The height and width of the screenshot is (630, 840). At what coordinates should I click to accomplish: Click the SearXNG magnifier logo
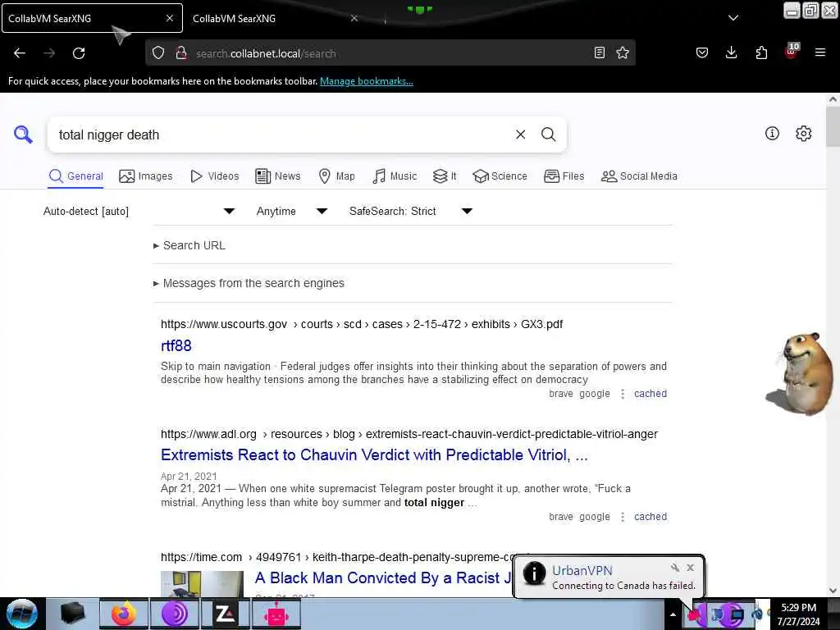(x=23, y=135)
